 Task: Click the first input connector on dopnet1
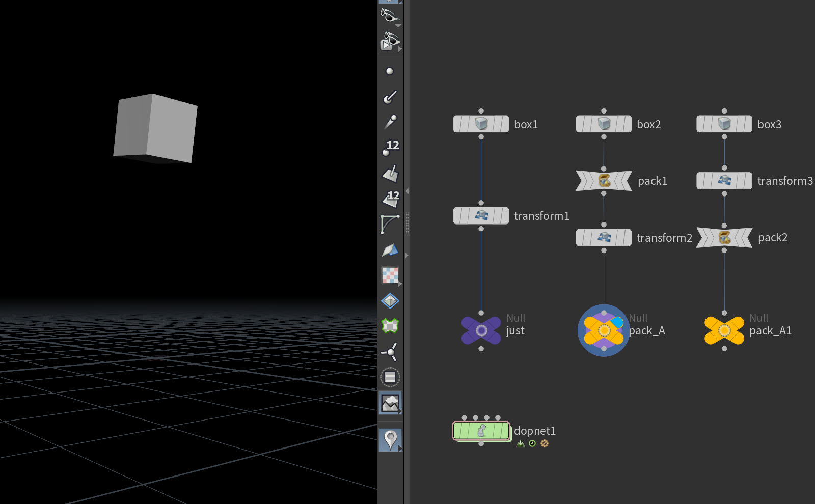[465, 418]
